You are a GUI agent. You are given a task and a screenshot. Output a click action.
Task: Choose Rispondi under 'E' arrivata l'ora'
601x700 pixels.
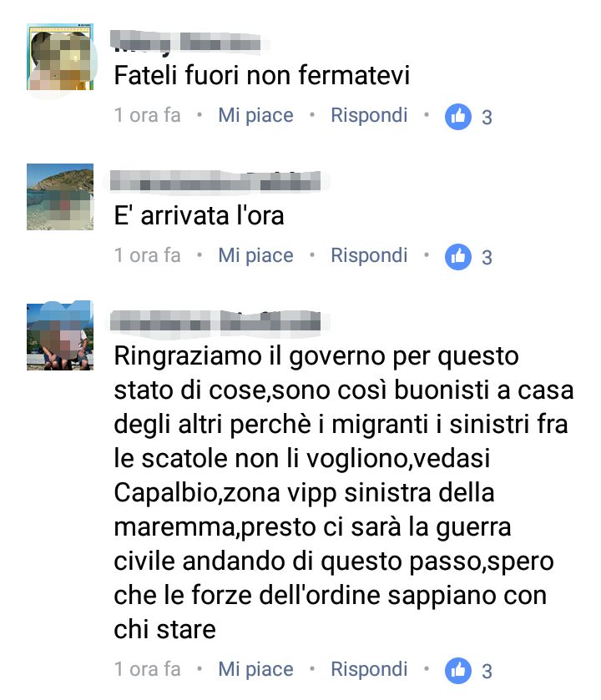tap(369, 255)
